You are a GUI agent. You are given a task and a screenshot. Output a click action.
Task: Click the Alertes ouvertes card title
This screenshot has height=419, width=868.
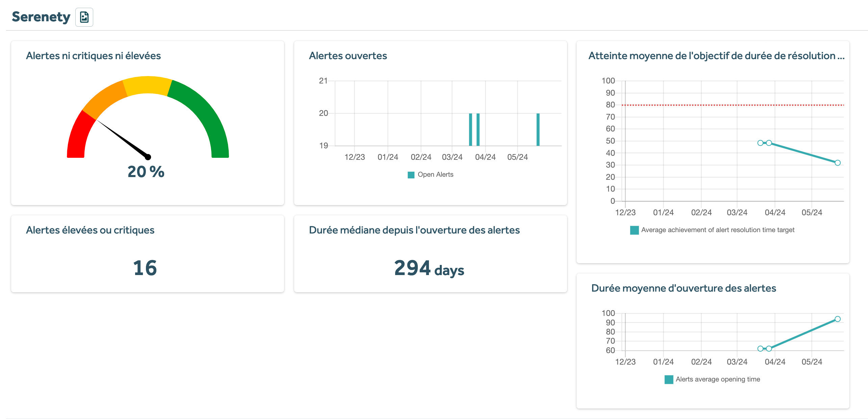(x=348, y=56)
